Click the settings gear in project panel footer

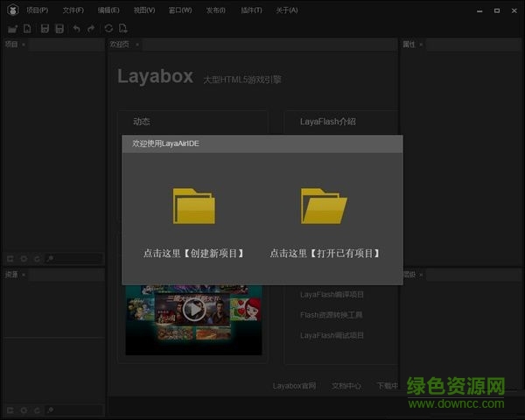pos(24,259)
